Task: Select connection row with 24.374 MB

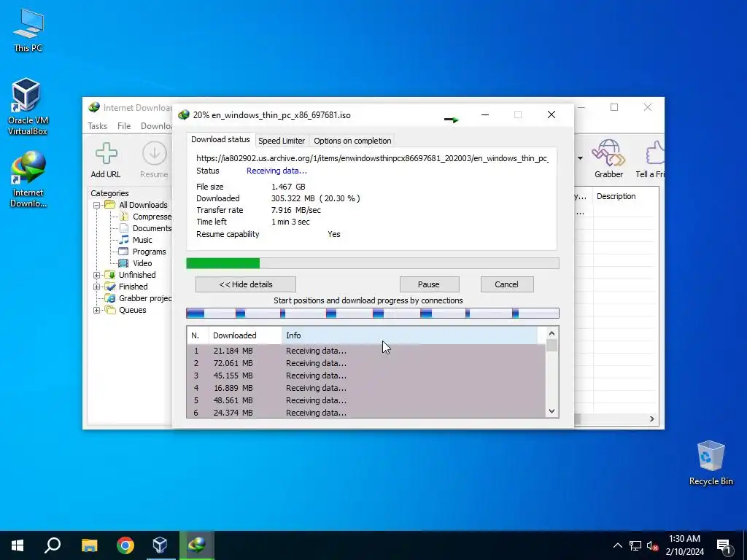Action: pyautogui.click(x=366, y=413)
